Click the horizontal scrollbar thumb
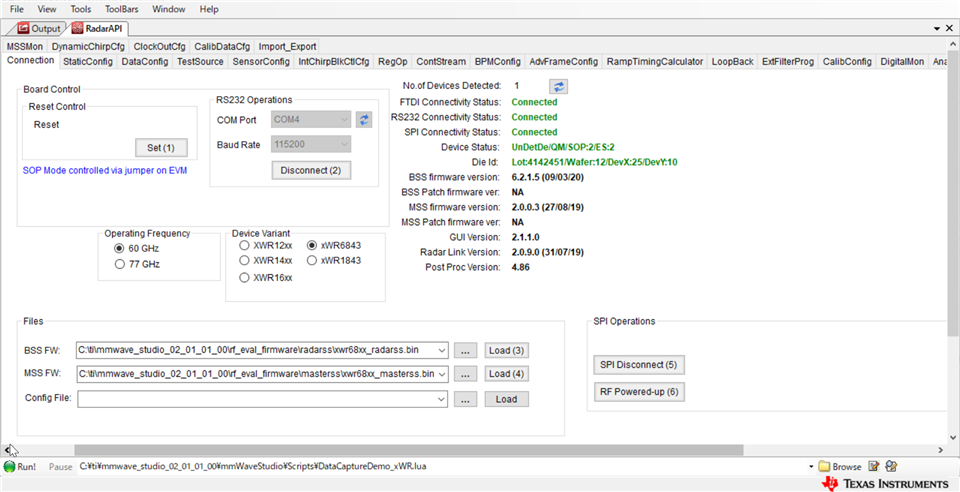 409,450
